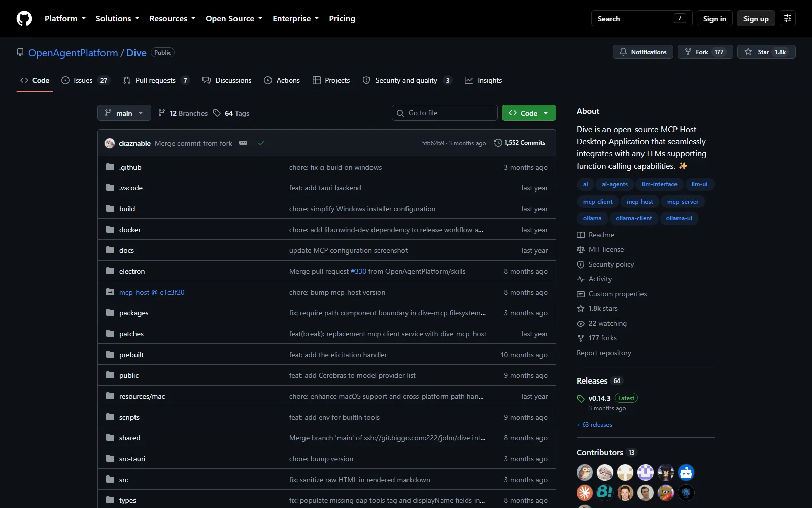Viewport: 812px width, 508px height.
Task: Go to the Pricing page
Action: click(342, 19)
